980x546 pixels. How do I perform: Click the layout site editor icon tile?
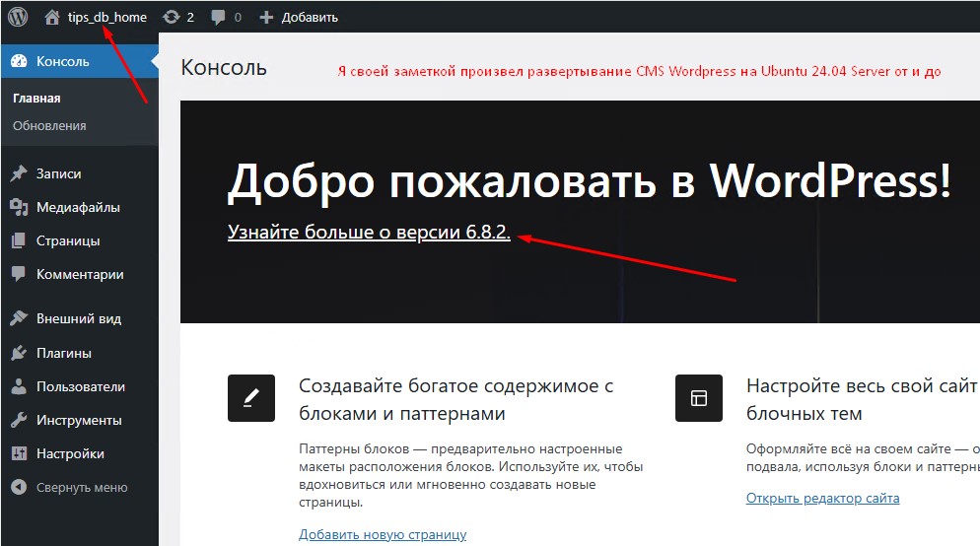pos(699,398)
